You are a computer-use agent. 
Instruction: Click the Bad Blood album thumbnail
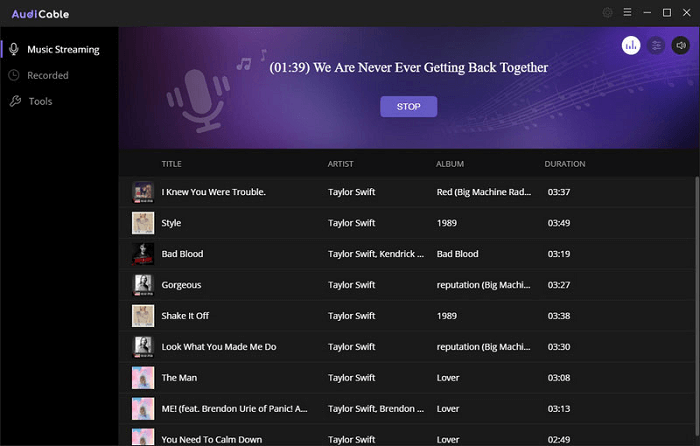tap(142, 254)
